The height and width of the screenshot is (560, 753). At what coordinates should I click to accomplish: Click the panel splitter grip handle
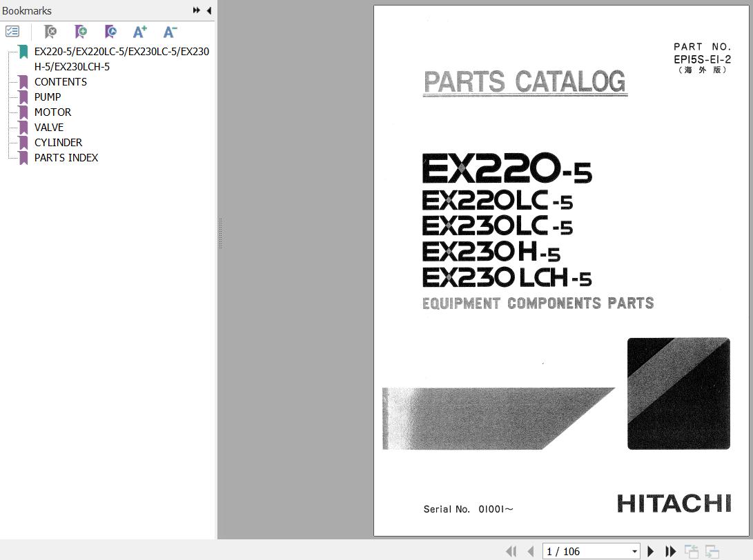pyautogui.click(x=220, y=233)
